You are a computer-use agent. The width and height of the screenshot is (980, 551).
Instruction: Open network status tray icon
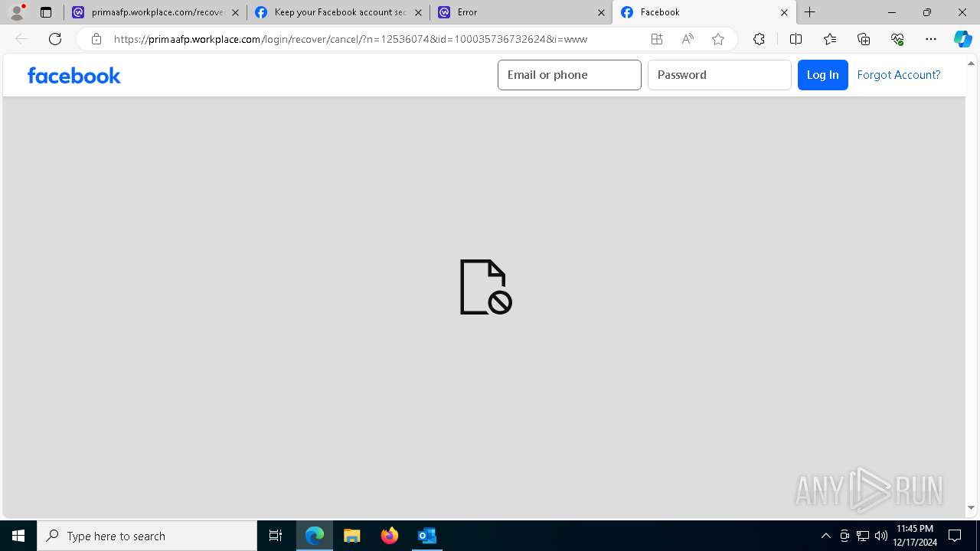pos(863,536)
